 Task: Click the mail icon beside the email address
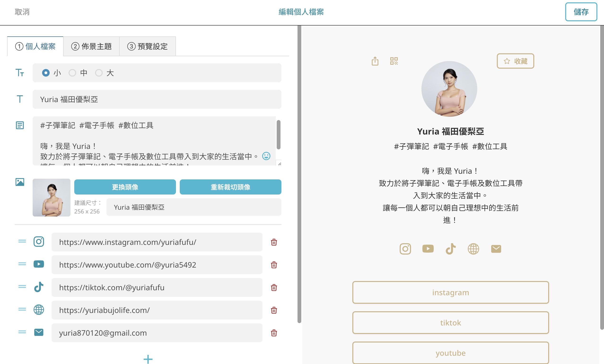point(39,332)
